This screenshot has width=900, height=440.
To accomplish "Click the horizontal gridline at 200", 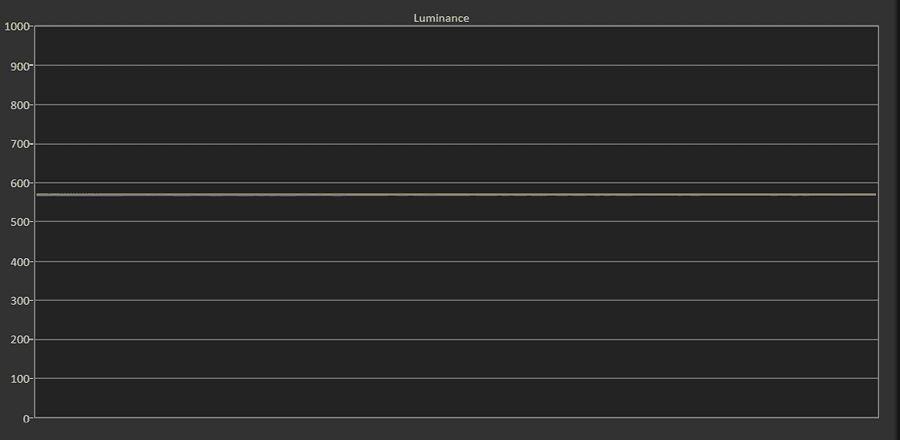I will (x=456, y=340).
